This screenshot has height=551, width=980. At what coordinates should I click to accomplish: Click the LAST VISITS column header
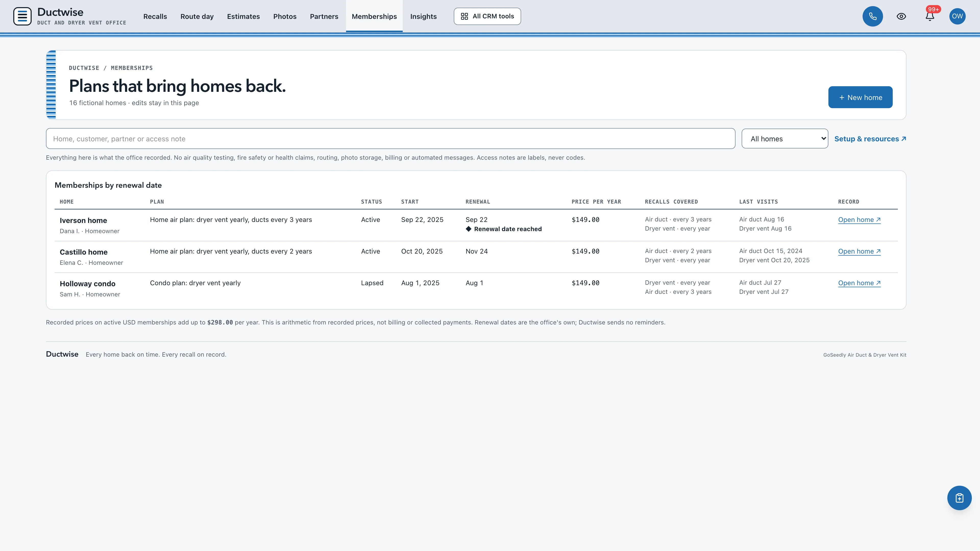click(758, 202)
